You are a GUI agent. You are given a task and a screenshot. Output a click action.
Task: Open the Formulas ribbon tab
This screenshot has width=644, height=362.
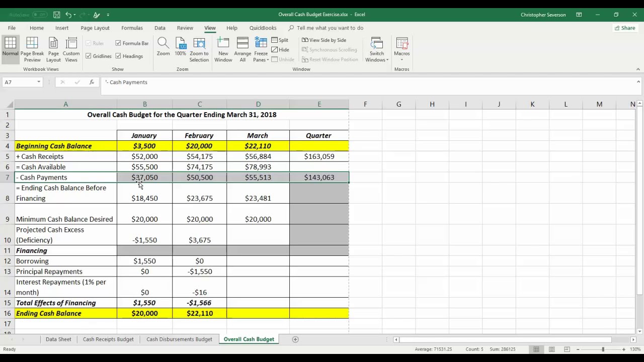point(132,28)
